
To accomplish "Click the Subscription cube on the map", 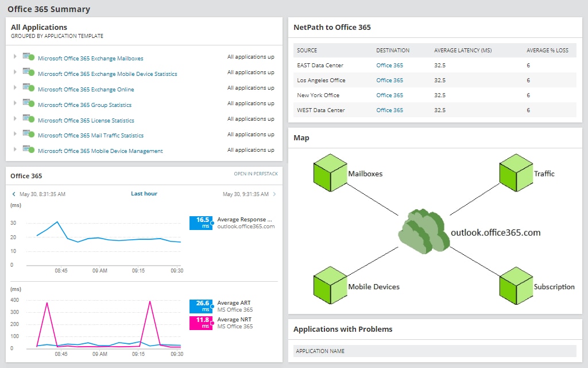I will 516,286.
